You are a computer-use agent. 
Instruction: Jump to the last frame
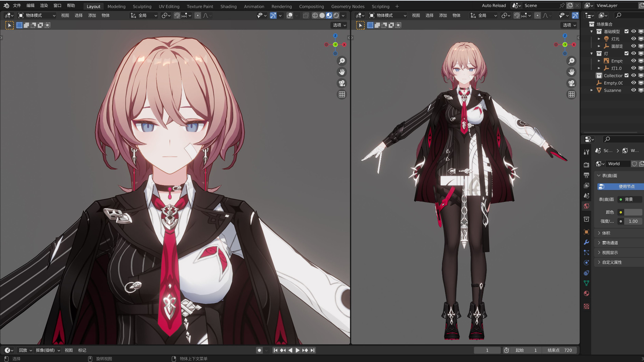[312, 350]
